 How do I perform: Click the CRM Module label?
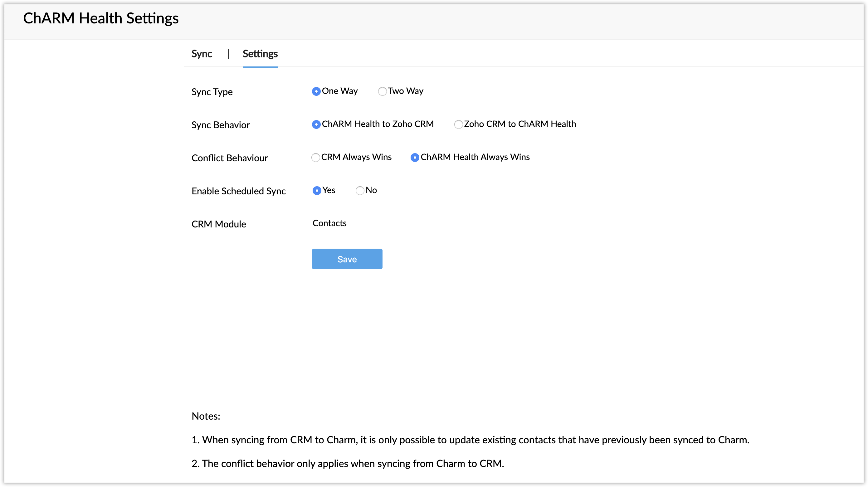pyautogui.click(x=219, y=224)
